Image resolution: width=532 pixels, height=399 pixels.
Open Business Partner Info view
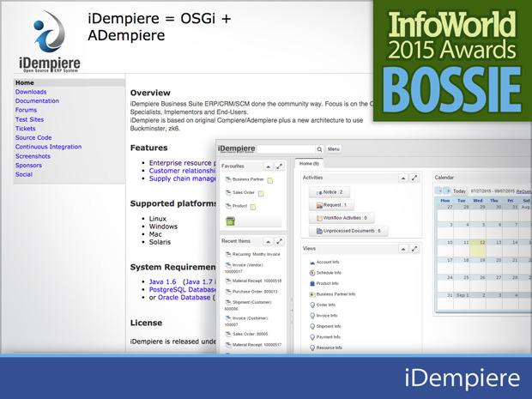coord(336,294)
